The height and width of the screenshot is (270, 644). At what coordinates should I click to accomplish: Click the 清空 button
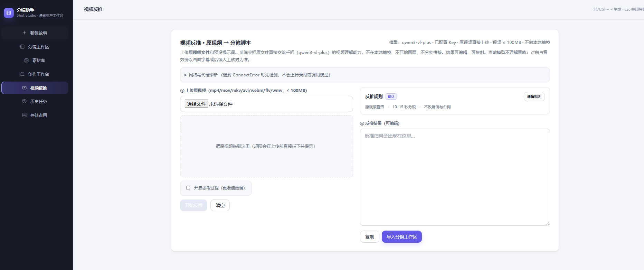(x=220, y=205)
